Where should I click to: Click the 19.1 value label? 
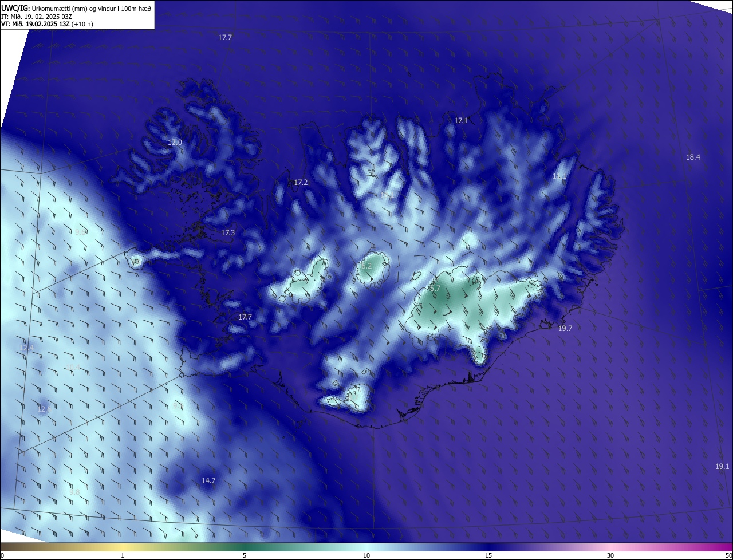[722, 466]
